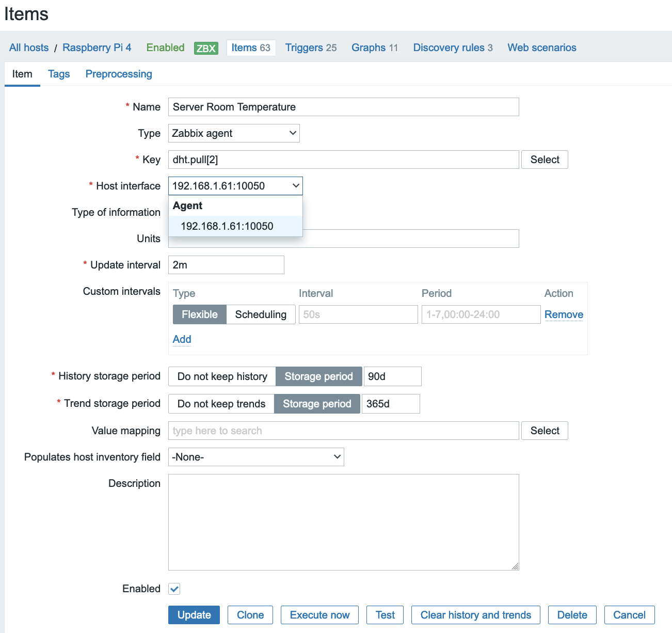
Task: Click Remove link for custom interval
Action: click(x=564, y=314)
